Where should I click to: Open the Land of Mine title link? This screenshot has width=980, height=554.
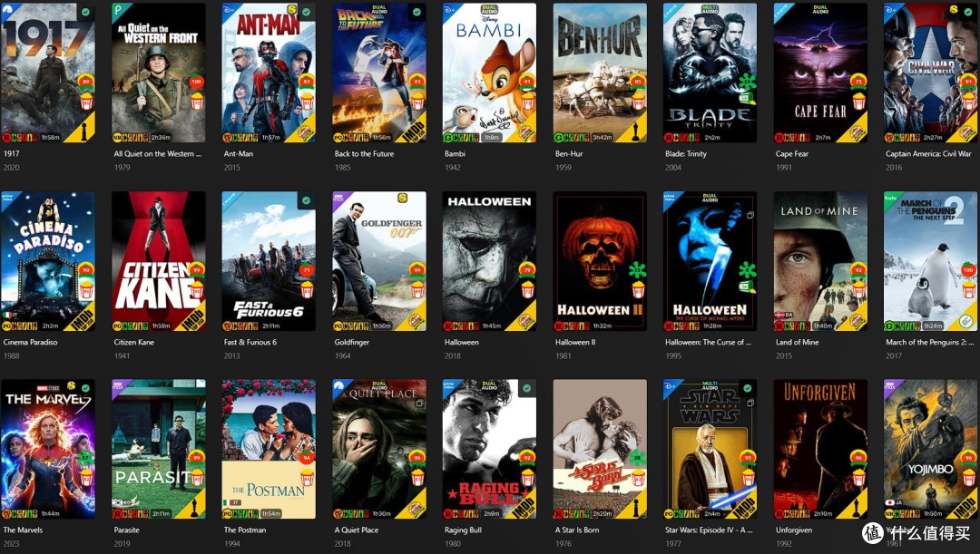[797, 342]
